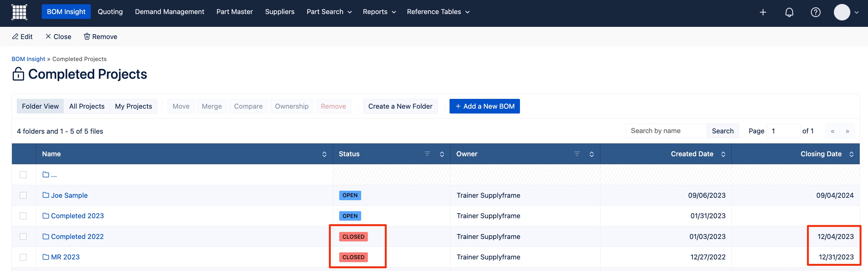
Task: Click the Ownership button
Action: point(292,106)
